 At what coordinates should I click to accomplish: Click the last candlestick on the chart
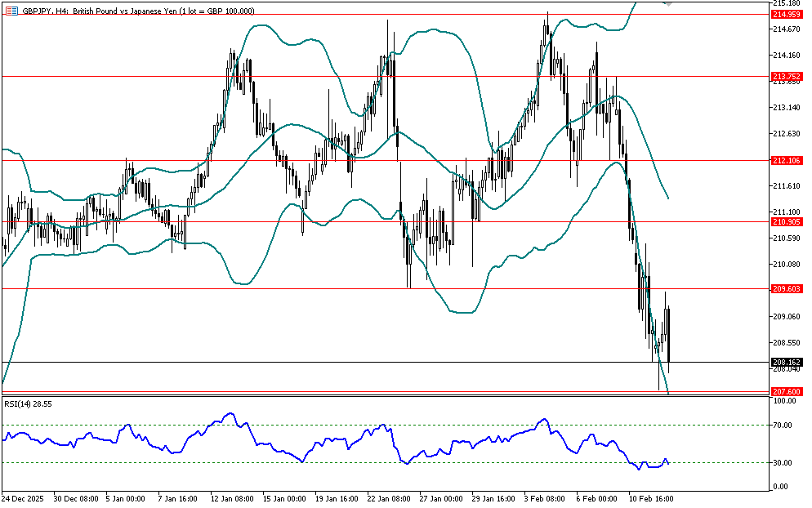(x=669, y=335)
